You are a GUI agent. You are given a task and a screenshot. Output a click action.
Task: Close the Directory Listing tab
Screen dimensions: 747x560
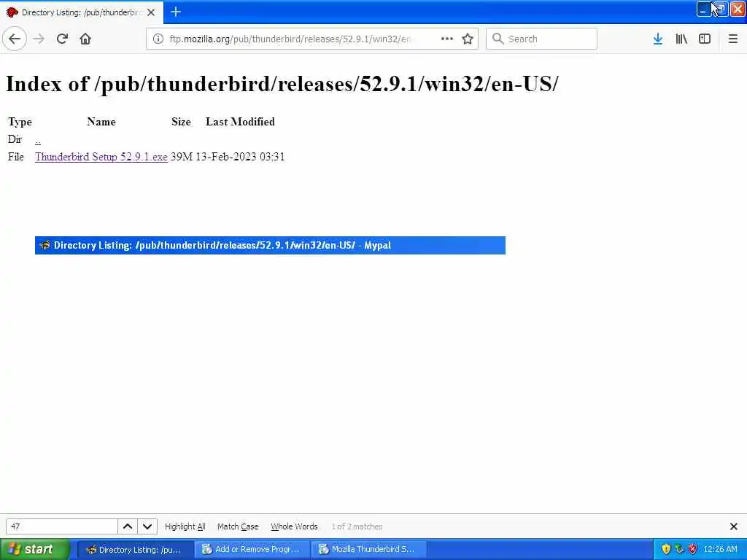151,12
